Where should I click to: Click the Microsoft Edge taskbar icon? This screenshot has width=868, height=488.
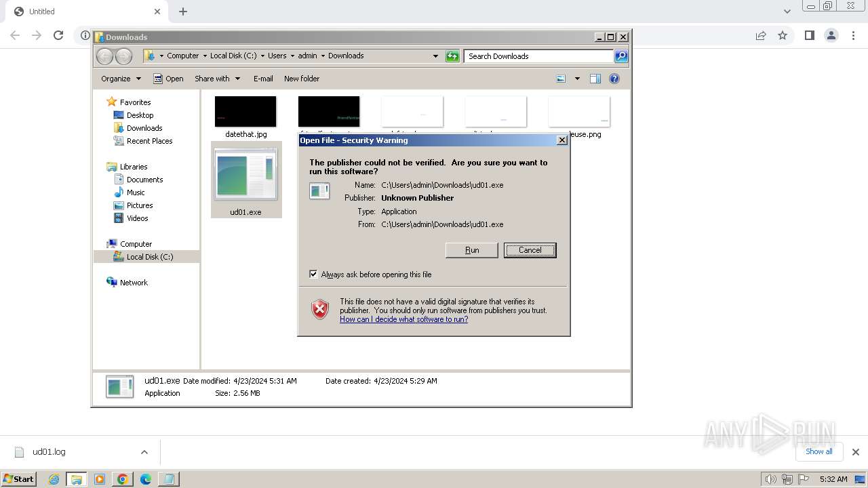(x=146, y=479)
